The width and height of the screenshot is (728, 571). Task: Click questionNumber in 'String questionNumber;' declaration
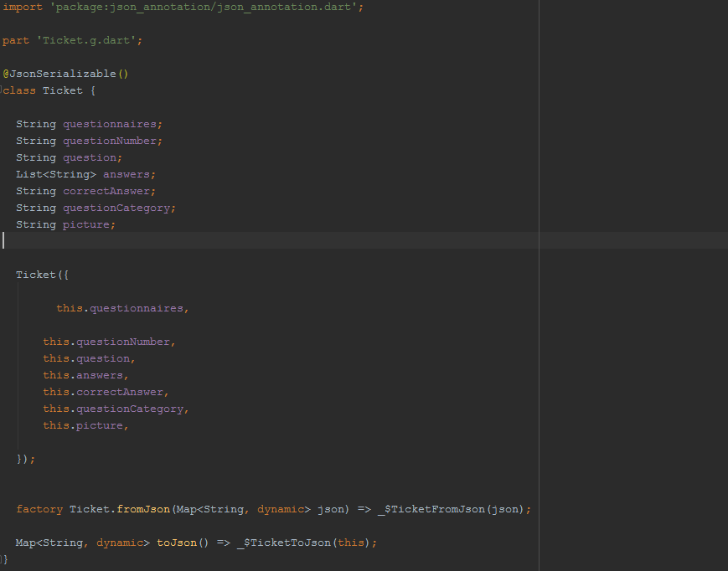click(x=110, y=141)
